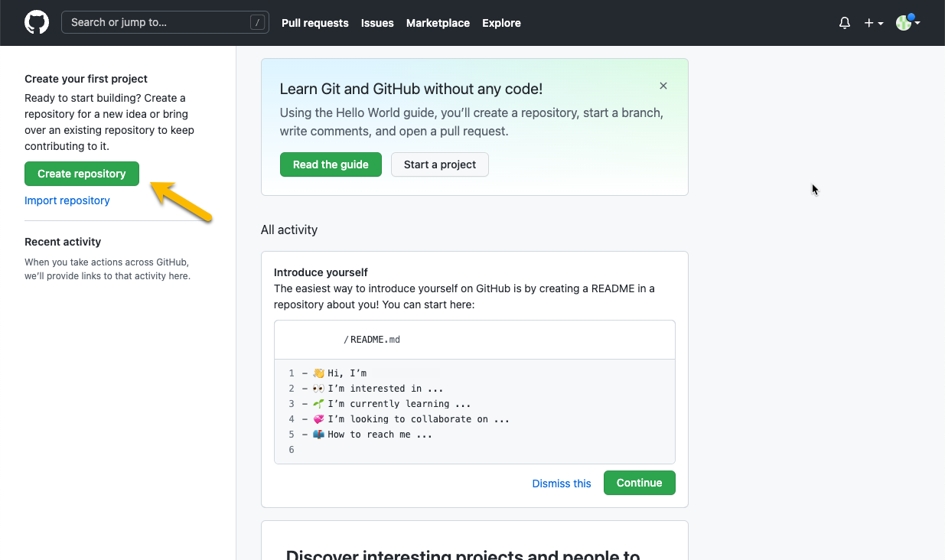Click 'Learn Git and GitHub without any code!' title
The height and width of the screenshot is (560, 945).
point(411,89)
